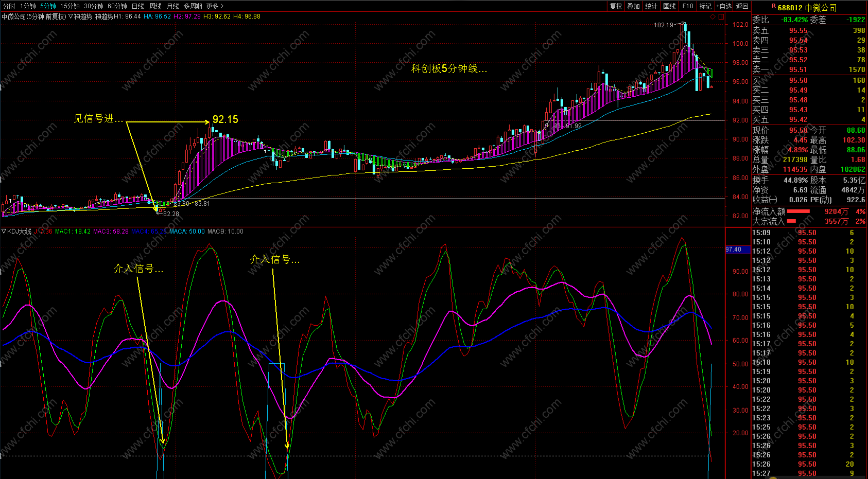Select the 15:09 trade tick row

(x=809, y=233)
